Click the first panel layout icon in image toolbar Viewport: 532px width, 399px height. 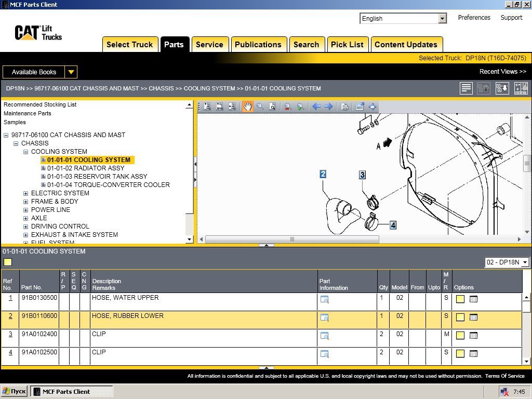pyautogui.click(x=207, y=107)
